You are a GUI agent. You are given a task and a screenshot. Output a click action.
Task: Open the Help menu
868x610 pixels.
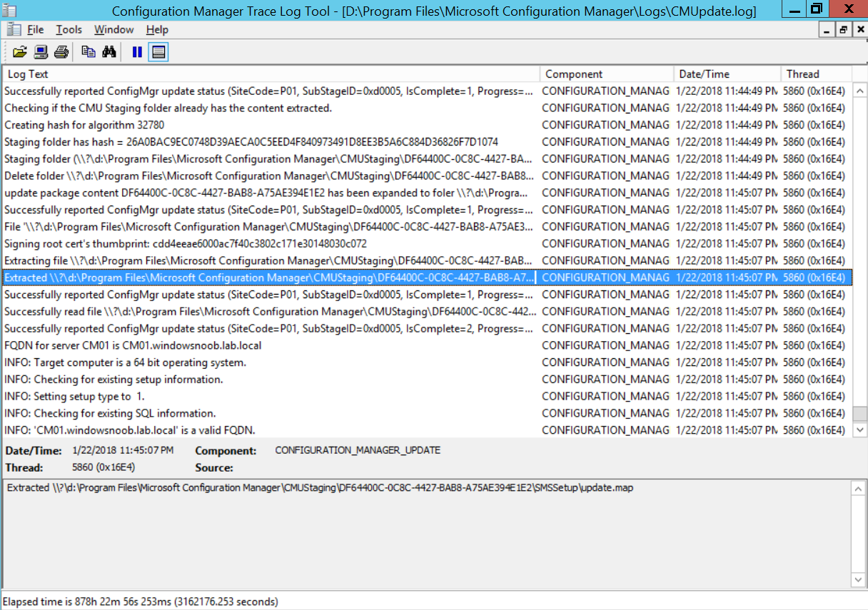click(157, 29)
